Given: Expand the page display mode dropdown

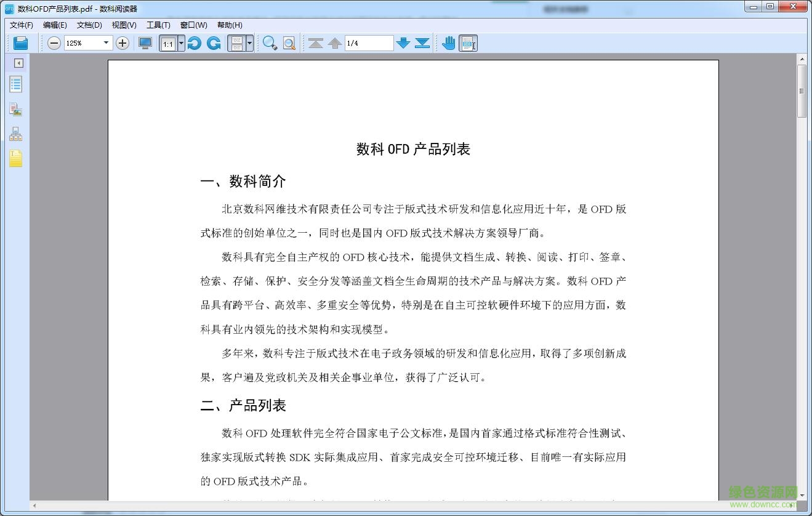Looking at the screenshot, I should tap(248, 42).
